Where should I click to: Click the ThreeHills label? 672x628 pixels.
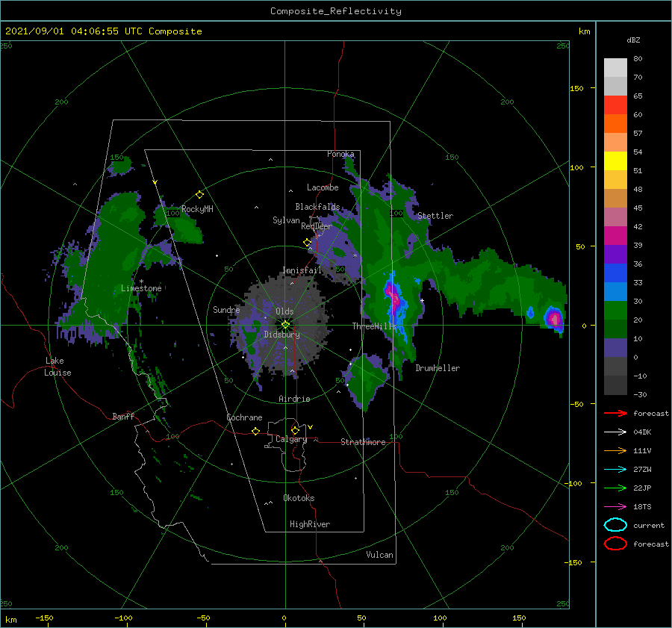pyautogui.click(x=375, y=326)
